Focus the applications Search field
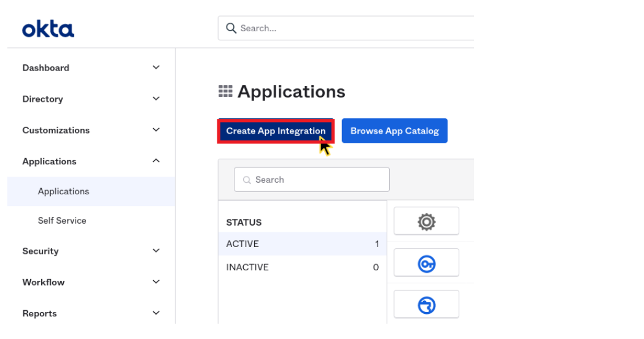This screenshot has width=644, height=339. [312, 180]
